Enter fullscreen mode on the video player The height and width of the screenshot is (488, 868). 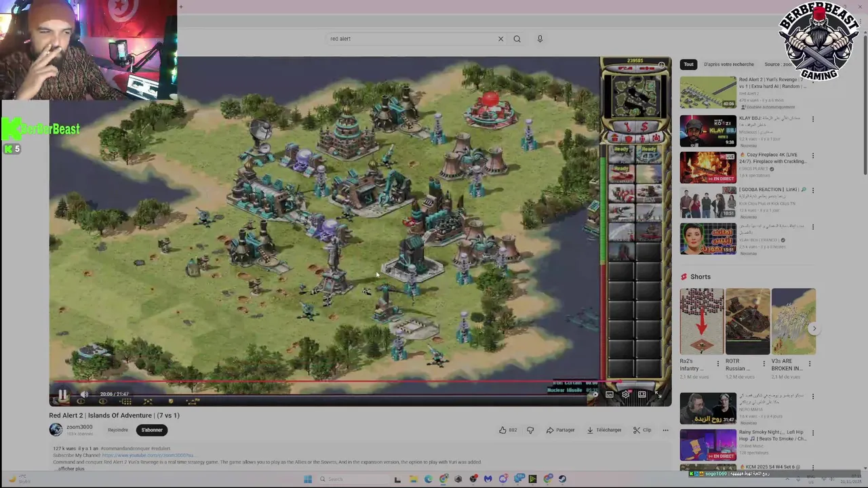click(x=658, y=394)
